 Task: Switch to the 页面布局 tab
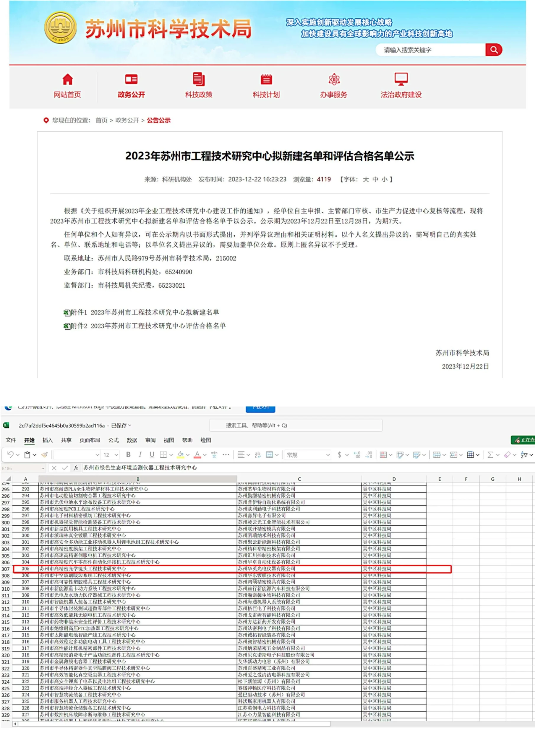[90, 440]
